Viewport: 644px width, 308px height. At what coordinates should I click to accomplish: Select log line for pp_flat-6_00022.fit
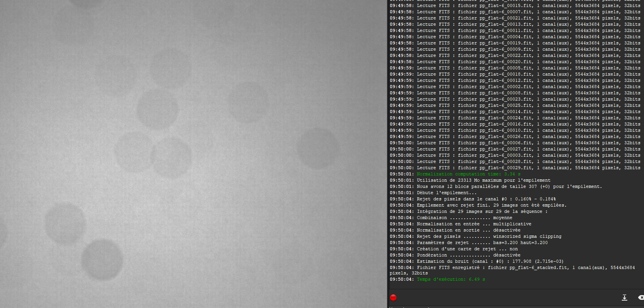pyautogui.click(x=515, y=55)
